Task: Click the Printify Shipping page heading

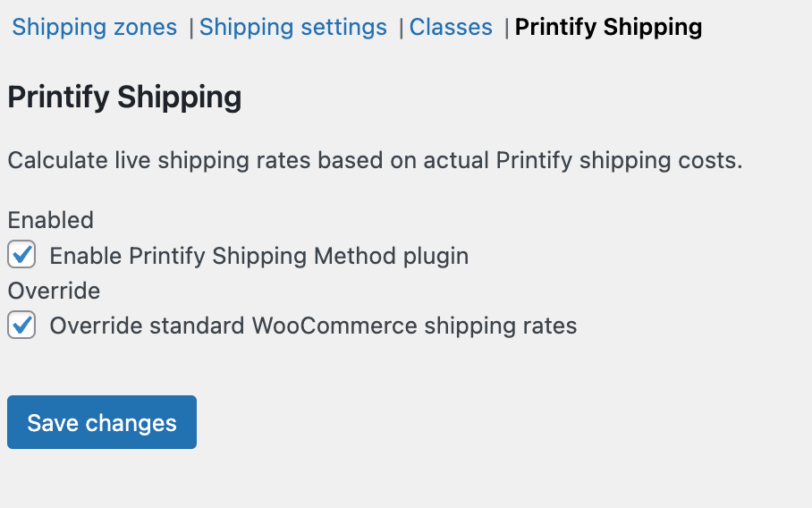Action: tap(124, 97)
